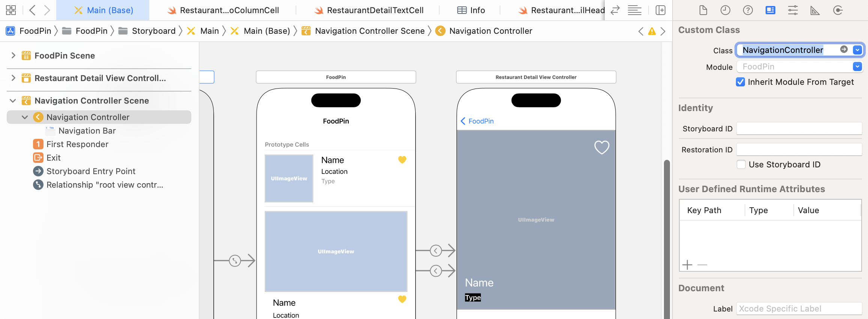Click the arrow beside NavigationController class field
This screenshot has width=868, height=319.
coord(844,50)
